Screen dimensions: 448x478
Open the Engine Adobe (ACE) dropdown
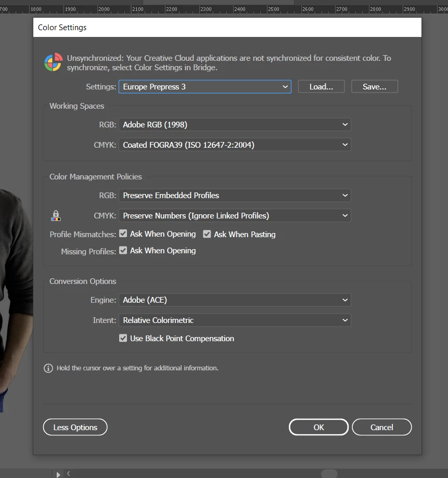pos(235,300)
